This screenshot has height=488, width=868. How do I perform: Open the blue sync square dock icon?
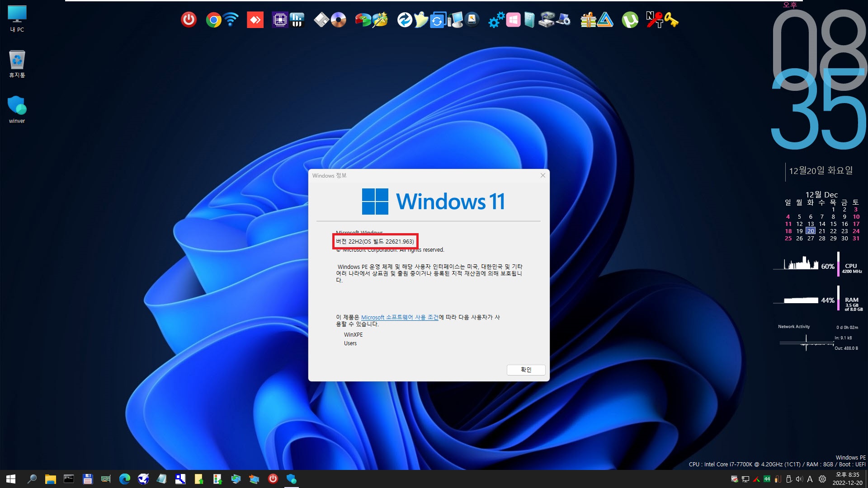pyautogui.click(x=438, y=20)
